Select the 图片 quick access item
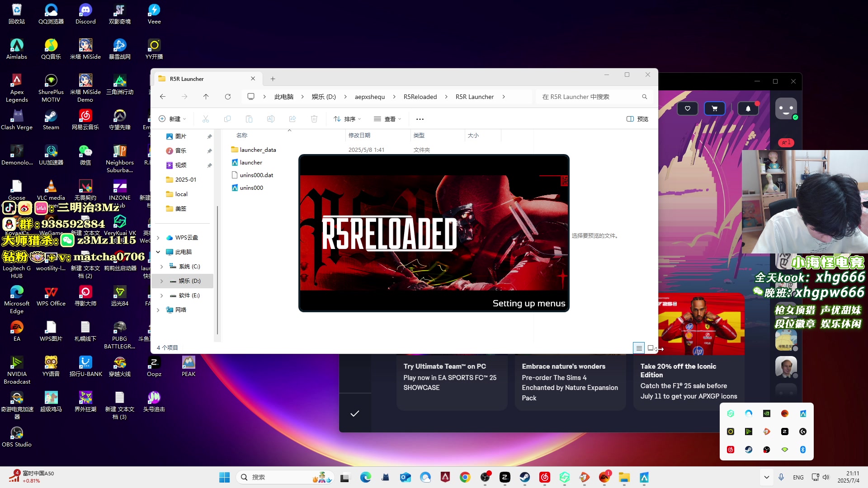868x488 pixels. pos(176,136)
